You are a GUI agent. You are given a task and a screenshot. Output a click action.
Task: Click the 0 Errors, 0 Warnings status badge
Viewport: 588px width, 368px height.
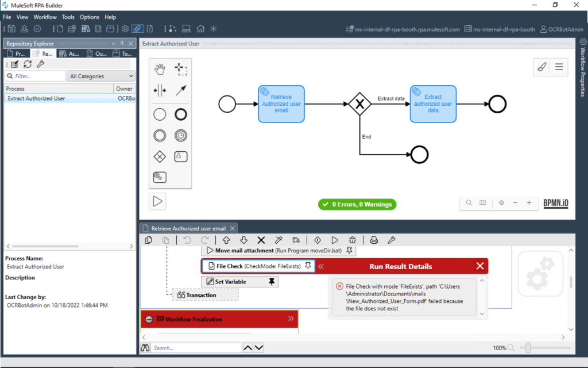[x=357, y=205]
